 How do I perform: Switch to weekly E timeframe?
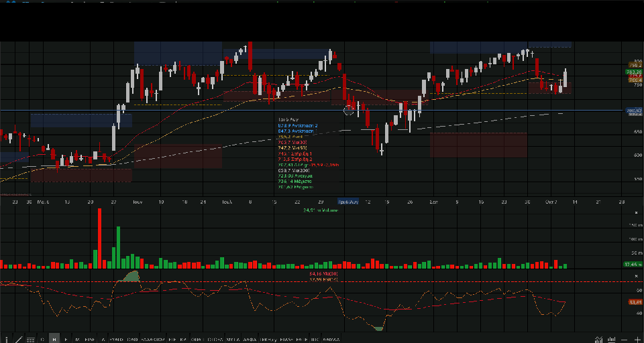[66, 339]
